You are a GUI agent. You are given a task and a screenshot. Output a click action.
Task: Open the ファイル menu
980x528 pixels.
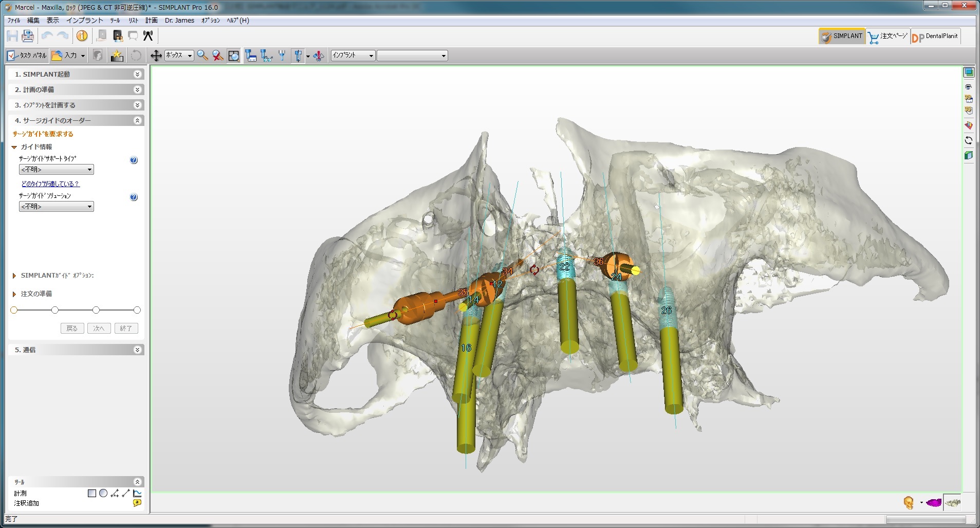(x=14, y=21)
